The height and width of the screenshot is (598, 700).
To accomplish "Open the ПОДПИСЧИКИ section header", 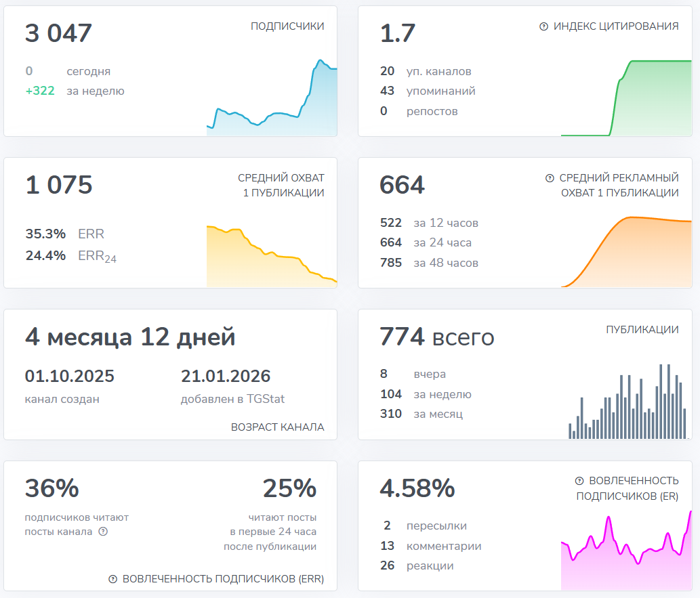I will (287, 26).
